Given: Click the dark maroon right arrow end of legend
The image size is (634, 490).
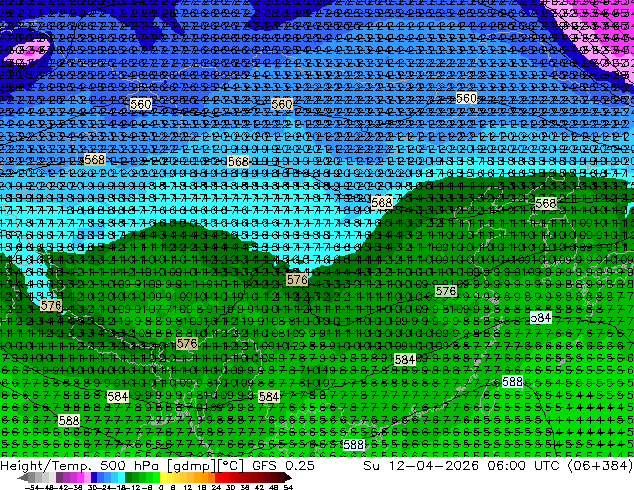Looking at the screenshot, I should coord(288,478).
